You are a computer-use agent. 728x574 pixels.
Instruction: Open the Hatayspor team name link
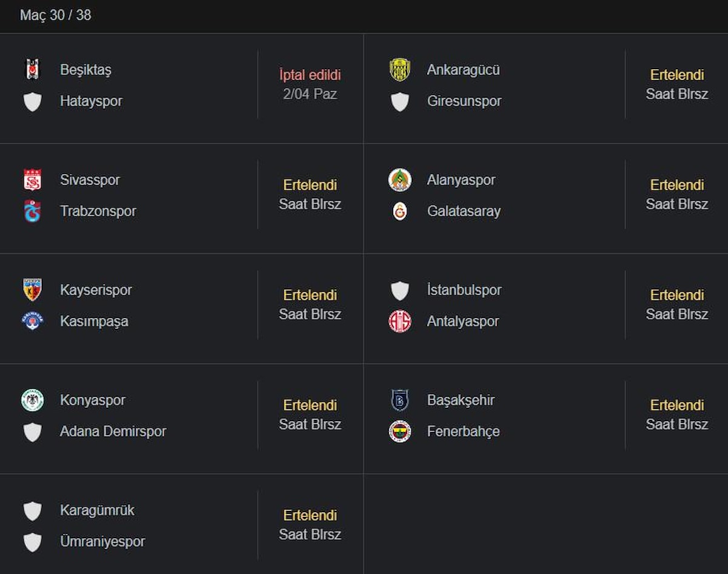pyautogui.click(x=91, y=101)
